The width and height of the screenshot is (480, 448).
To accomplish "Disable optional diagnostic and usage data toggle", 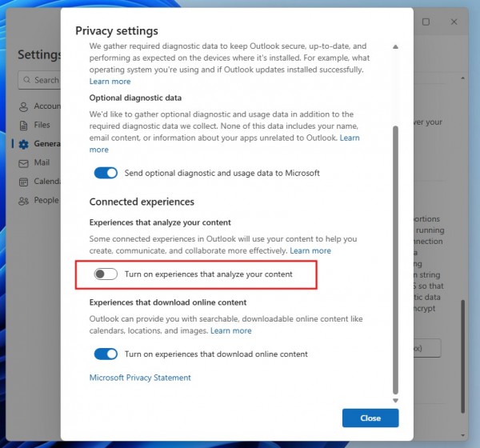I will (x=106, y=173).
